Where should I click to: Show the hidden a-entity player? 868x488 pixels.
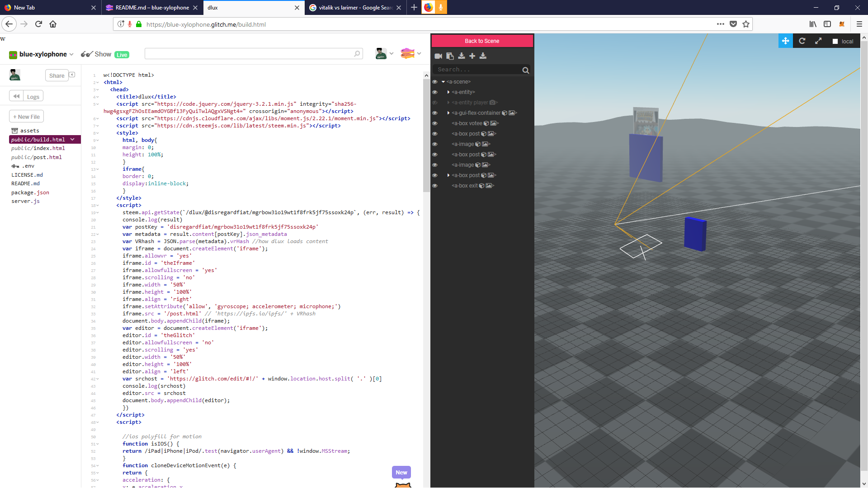435,103
